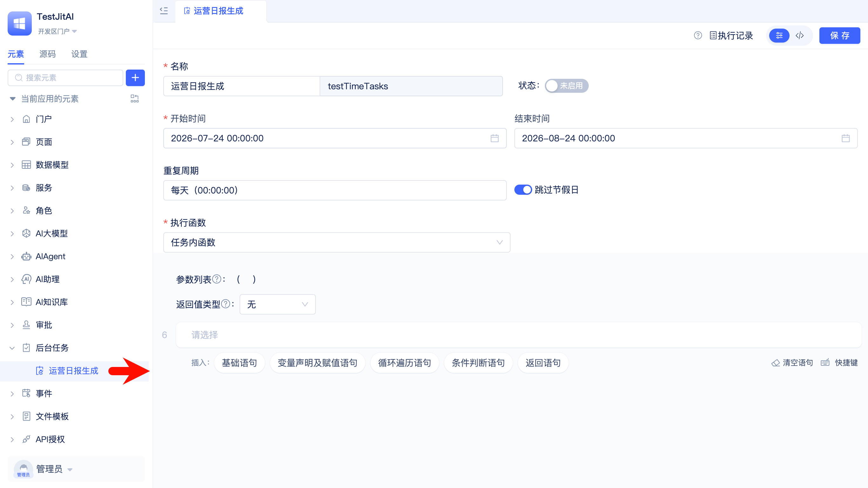Switch to the 设置 tab

coord(79,54)
